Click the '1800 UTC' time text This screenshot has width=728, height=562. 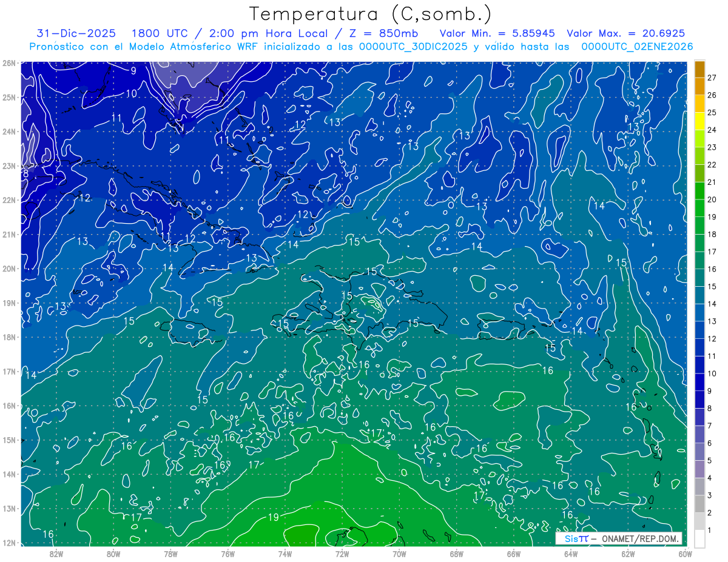[x=161, y=33]
